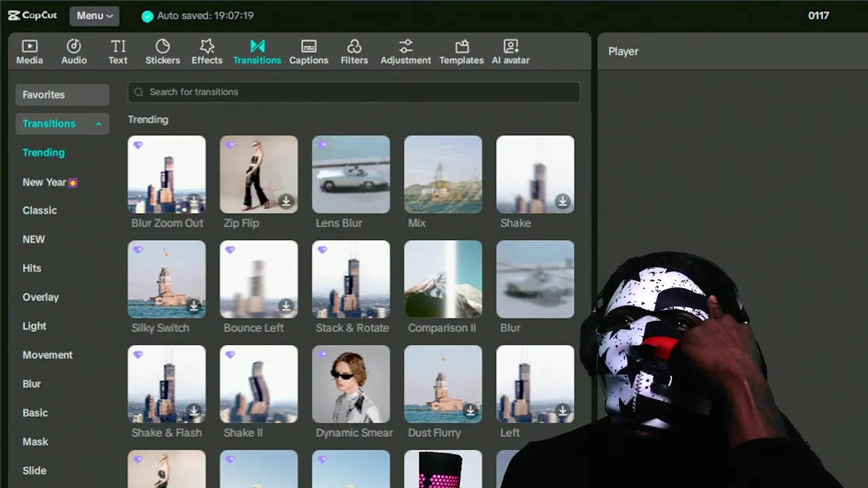
Task: Click the Pro gem on Silky Switch
Action: (x=138, y=250)
